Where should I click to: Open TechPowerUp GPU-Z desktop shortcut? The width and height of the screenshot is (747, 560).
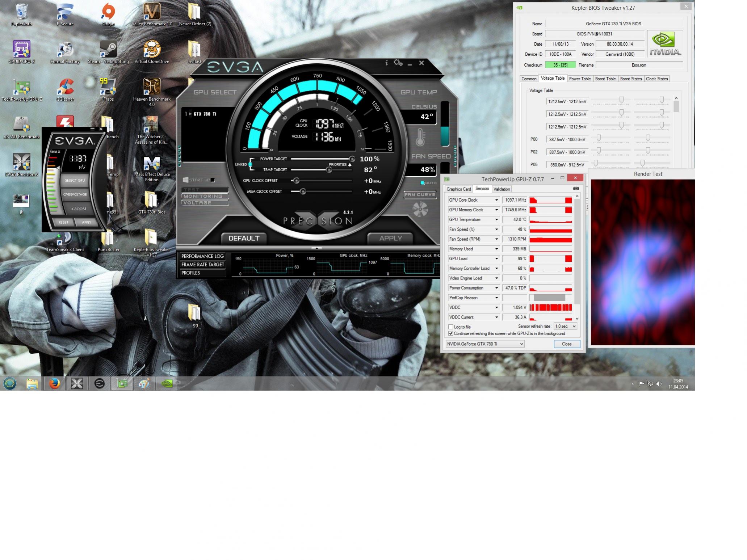21,87
